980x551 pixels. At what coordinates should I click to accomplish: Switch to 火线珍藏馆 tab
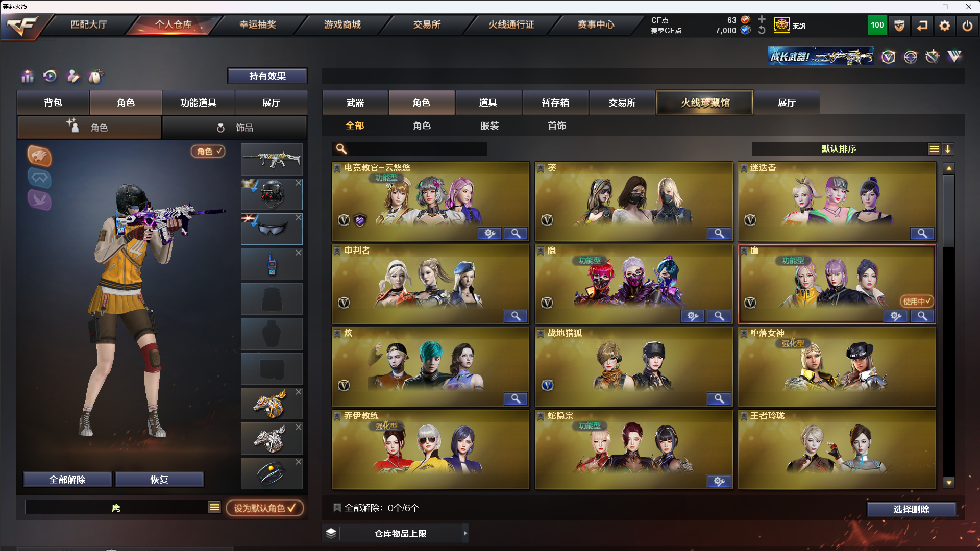704,103
